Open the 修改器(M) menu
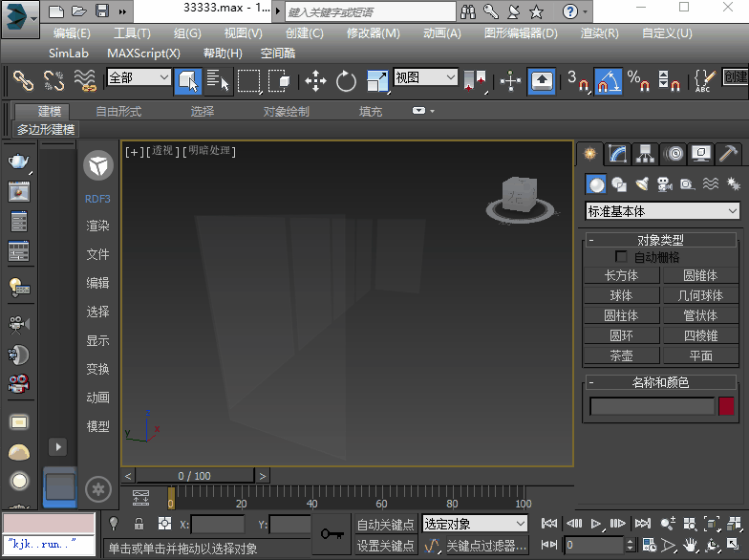Screen dimensions: 749x560 coord(373,32)
